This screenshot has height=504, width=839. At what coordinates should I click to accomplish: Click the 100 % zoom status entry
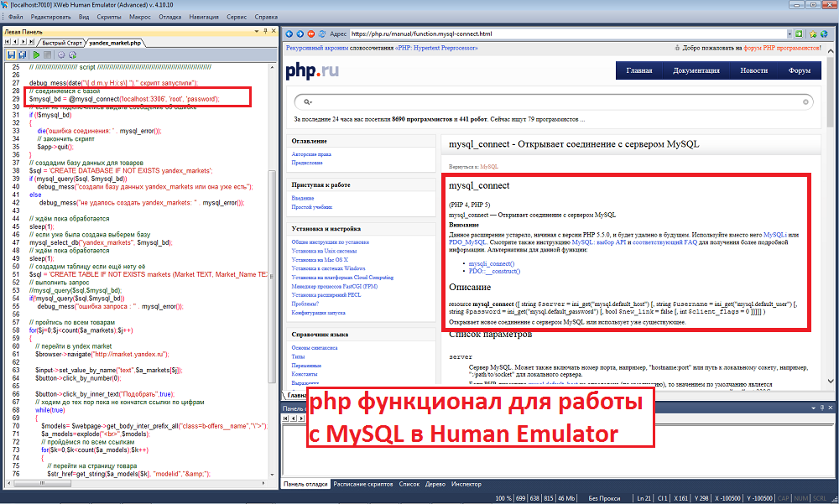[503, 498]
